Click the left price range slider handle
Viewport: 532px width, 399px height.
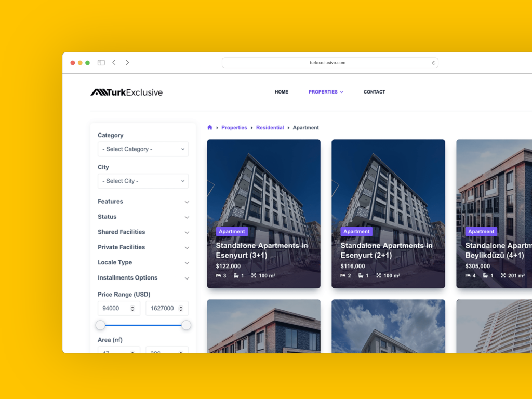tap(100, 325)
